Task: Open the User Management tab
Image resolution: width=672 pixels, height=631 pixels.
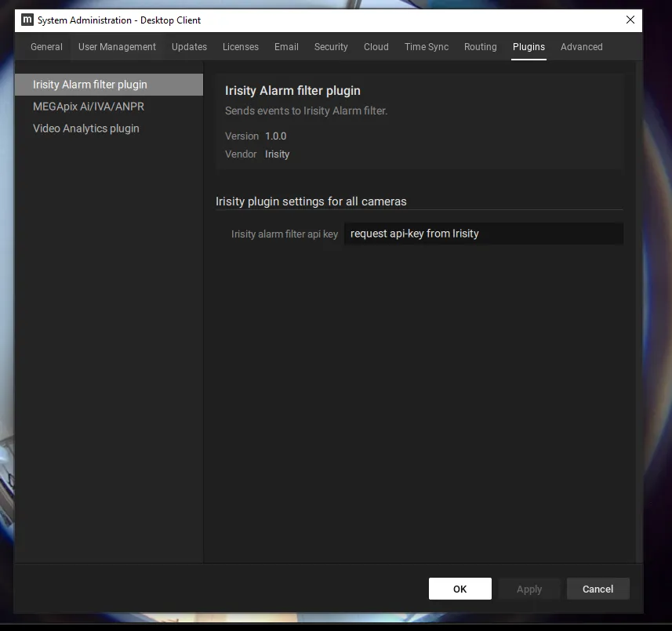Action: pyautogui.click(x=117, y=47)
